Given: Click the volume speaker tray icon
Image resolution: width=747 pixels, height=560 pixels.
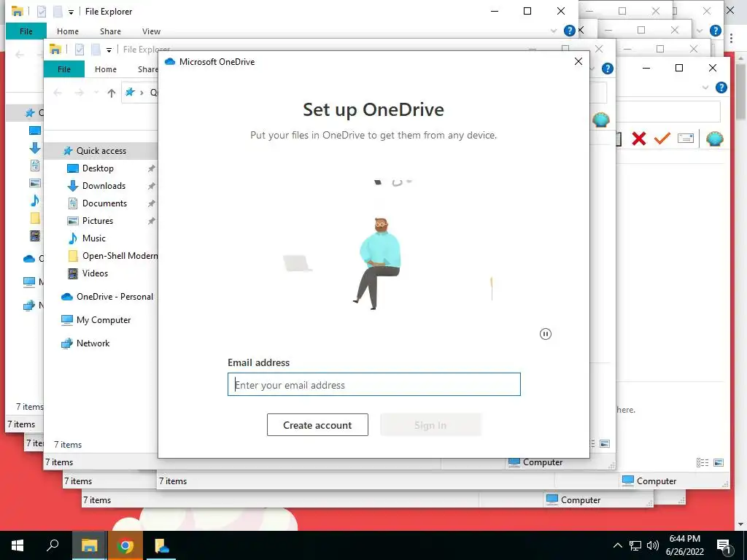Looking at the screenshot, I should coord(653,545).
